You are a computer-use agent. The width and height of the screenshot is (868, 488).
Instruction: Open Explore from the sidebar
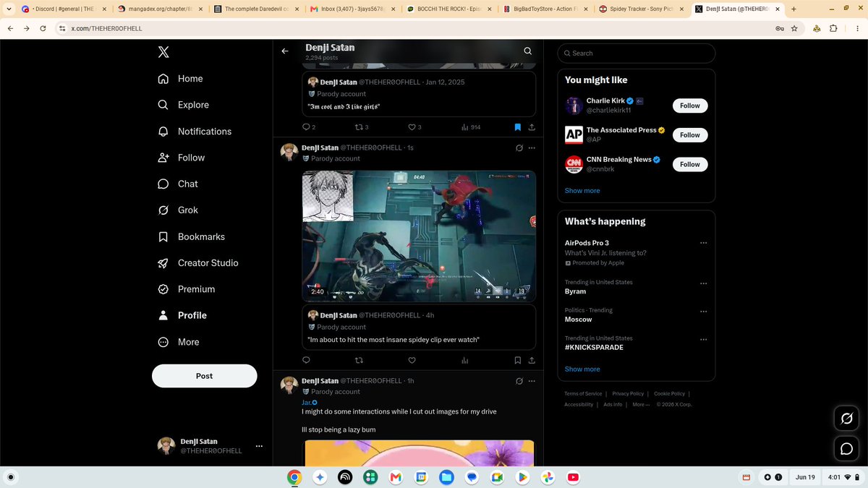coord(183,105)
